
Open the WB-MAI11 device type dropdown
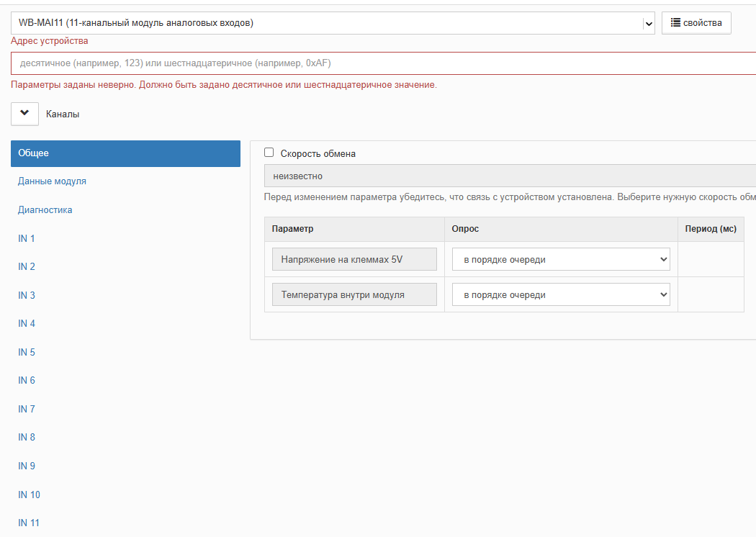[x=331, y=23]
